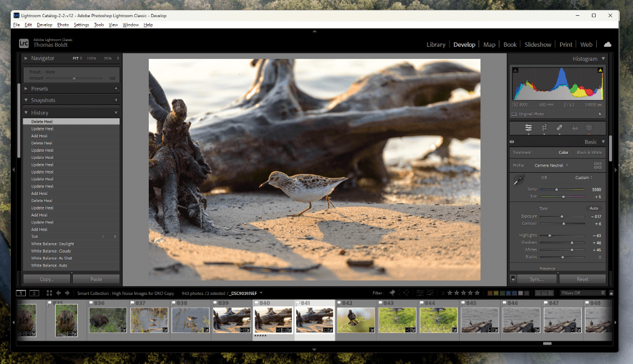The width and height of the screenshot is (633, 364).
Task: Open the filmstrip Grid view icon
Action: pos(49,293)
